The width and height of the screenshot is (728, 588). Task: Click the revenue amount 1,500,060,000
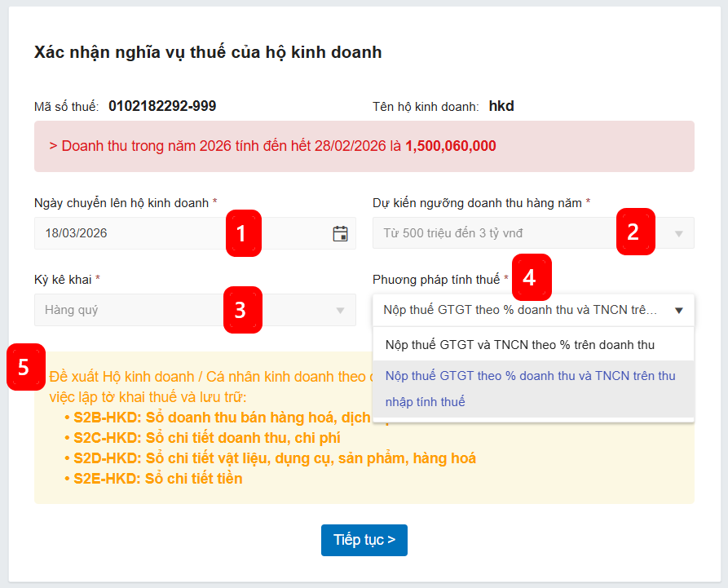[x=450, y=147]
